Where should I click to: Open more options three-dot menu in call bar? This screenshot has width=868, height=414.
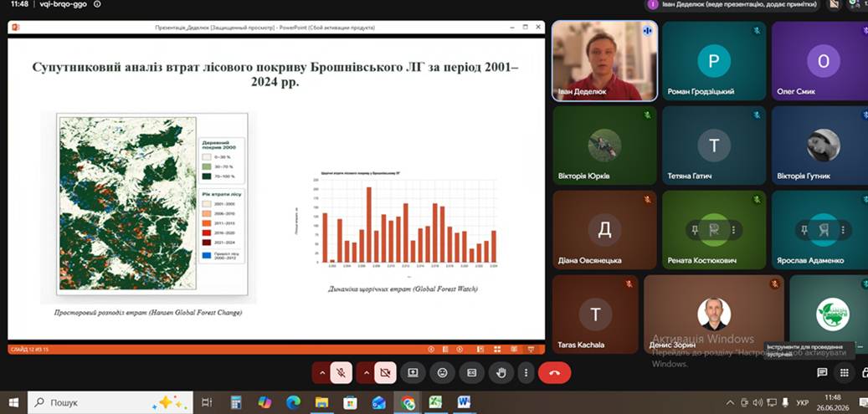point(526,373)
